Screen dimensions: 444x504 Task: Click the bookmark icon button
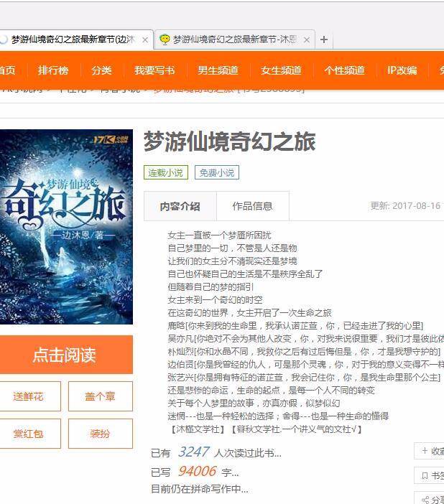tap(425, 476)
